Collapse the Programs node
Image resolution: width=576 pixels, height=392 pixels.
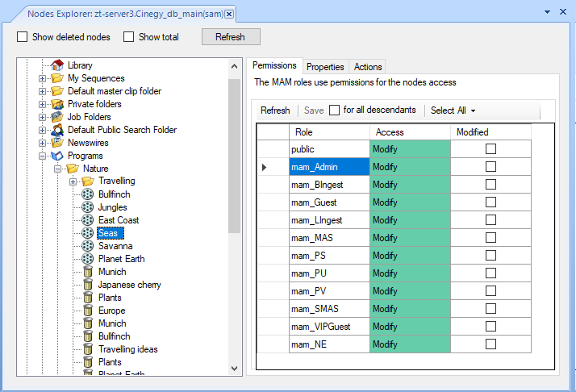[x=42, y=156]
